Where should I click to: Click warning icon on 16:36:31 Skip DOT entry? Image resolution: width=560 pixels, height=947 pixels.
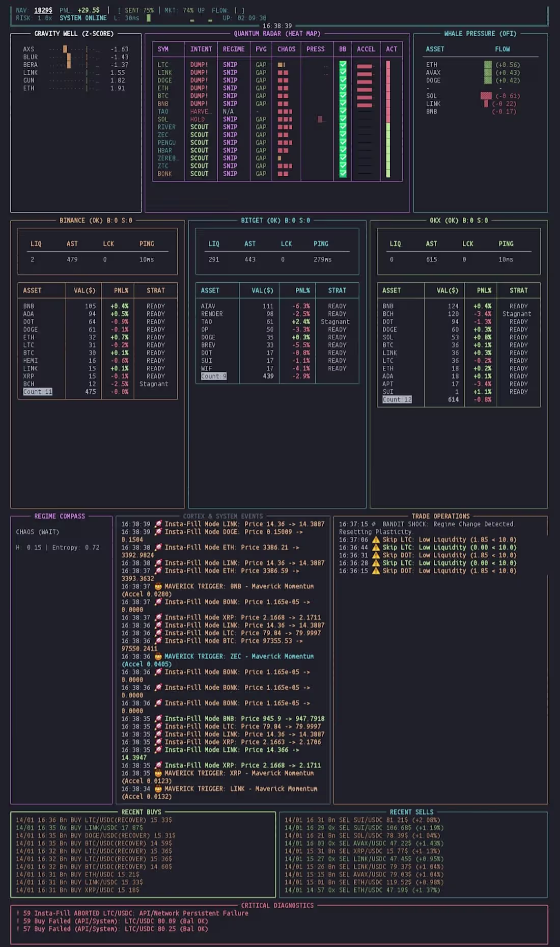tap(376, 555)
